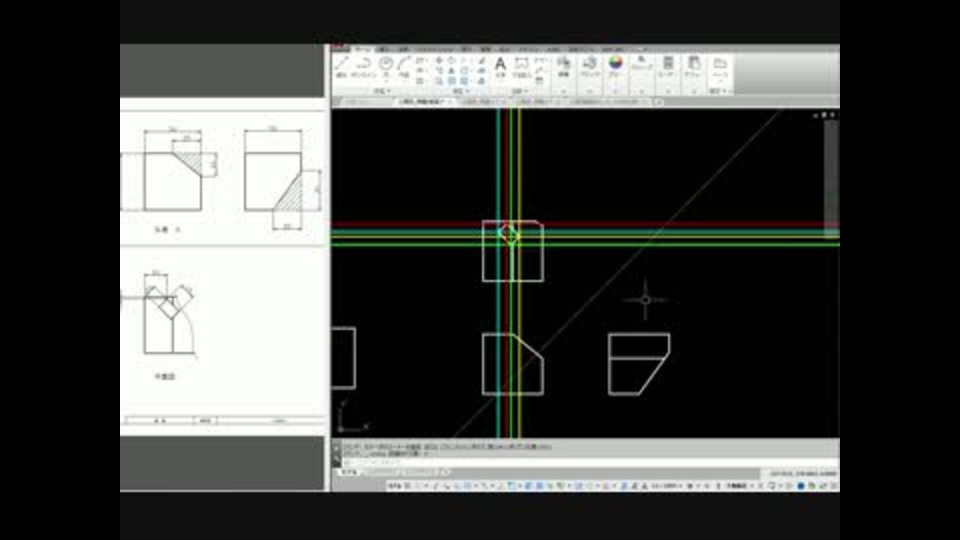Image resolution: width=960 pixels, height=540 pixels.
Task: Select the Move tool in Modify panel
Action: click(x=439, y=61)
